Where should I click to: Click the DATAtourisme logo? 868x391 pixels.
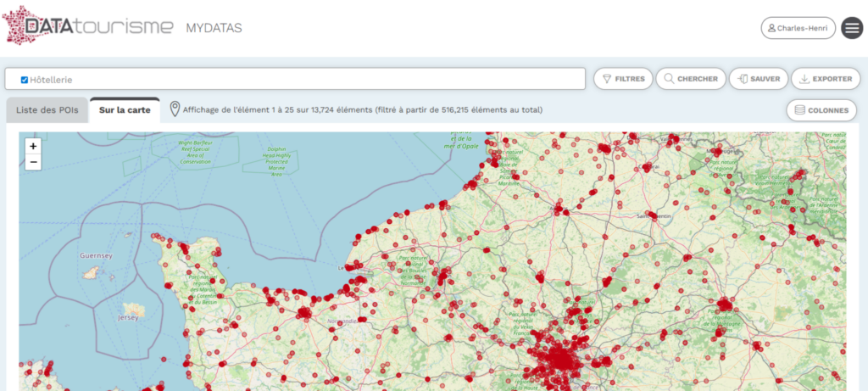click(x=89, y=26)
